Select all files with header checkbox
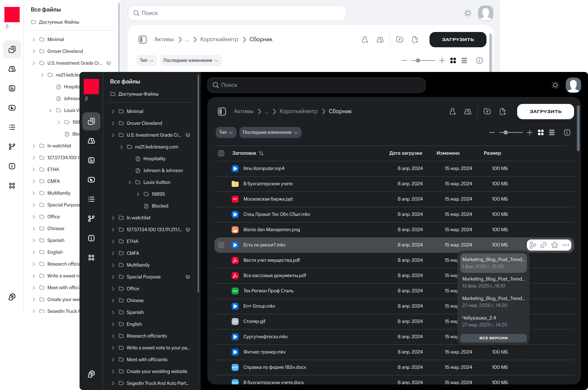 pos(221,153)
